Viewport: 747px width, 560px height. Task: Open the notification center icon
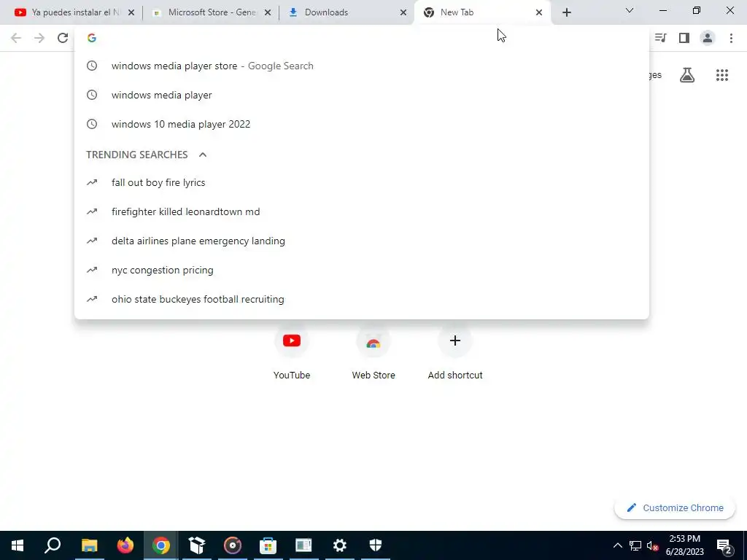click(724, 546)
